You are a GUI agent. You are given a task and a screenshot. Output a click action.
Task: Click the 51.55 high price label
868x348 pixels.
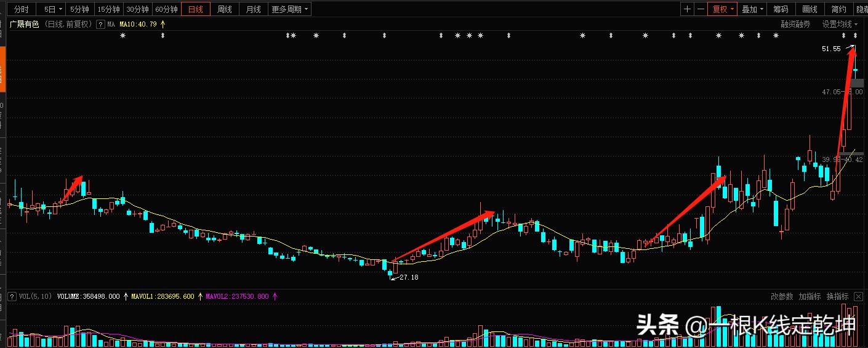(x=831, y=49)
